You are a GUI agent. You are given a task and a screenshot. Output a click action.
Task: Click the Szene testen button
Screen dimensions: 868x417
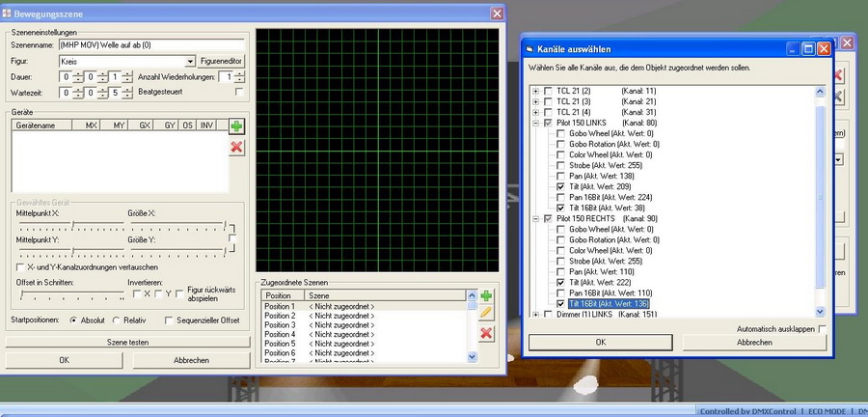(x=125, y=344)
